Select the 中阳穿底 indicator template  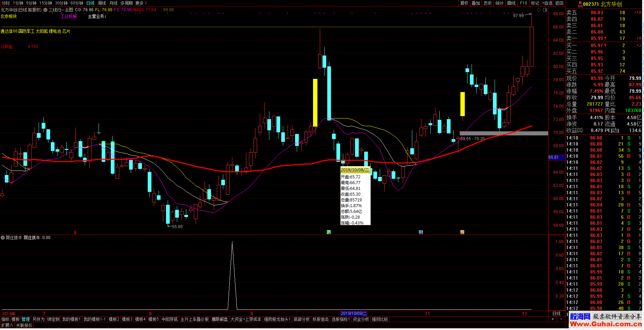point(170,319)
